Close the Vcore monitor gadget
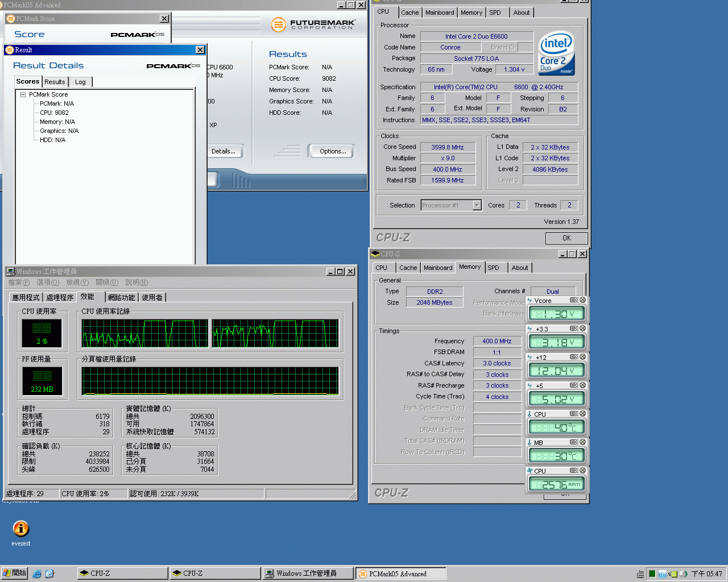Image resolution: width=728 pixels, height=582 pixels. (x=582, y=300)
